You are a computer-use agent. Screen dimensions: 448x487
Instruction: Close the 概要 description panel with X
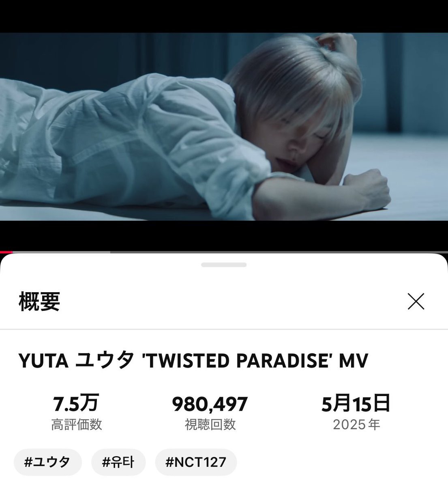(x=416, y=302)
